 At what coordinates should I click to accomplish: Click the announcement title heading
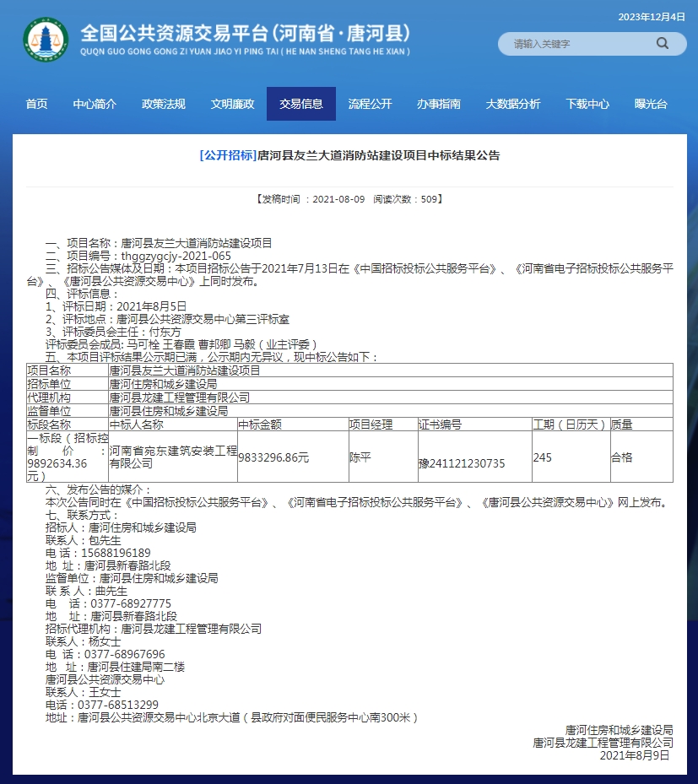point(378,155)
